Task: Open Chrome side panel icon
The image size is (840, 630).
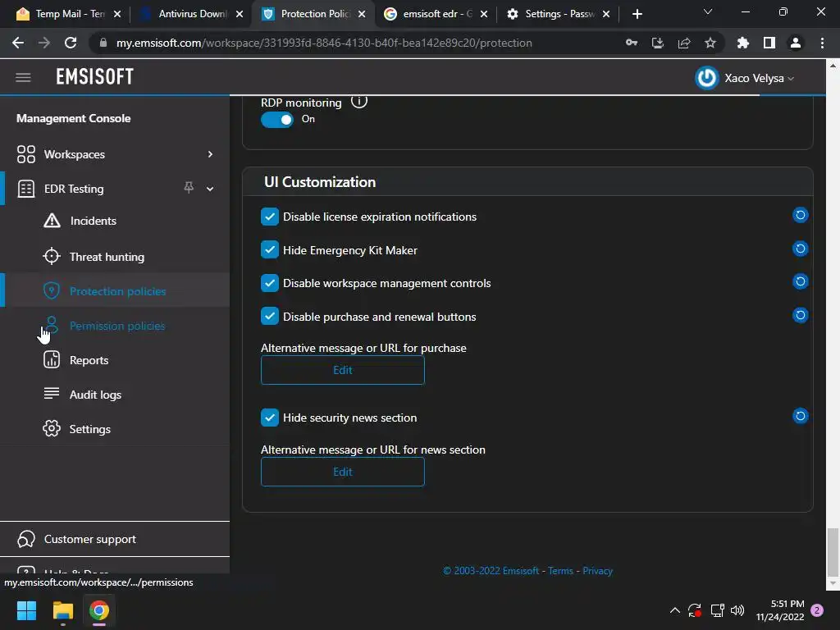Action: point(769,43)
